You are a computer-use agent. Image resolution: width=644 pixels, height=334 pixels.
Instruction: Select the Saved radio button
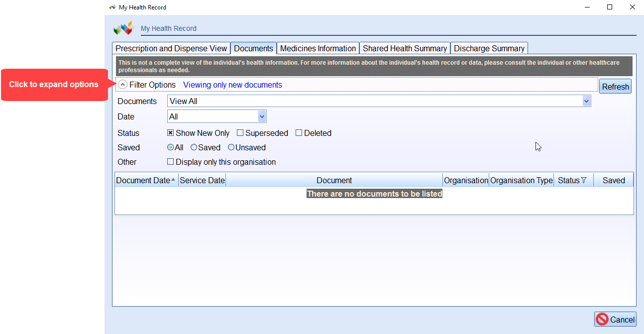[194, 147]
